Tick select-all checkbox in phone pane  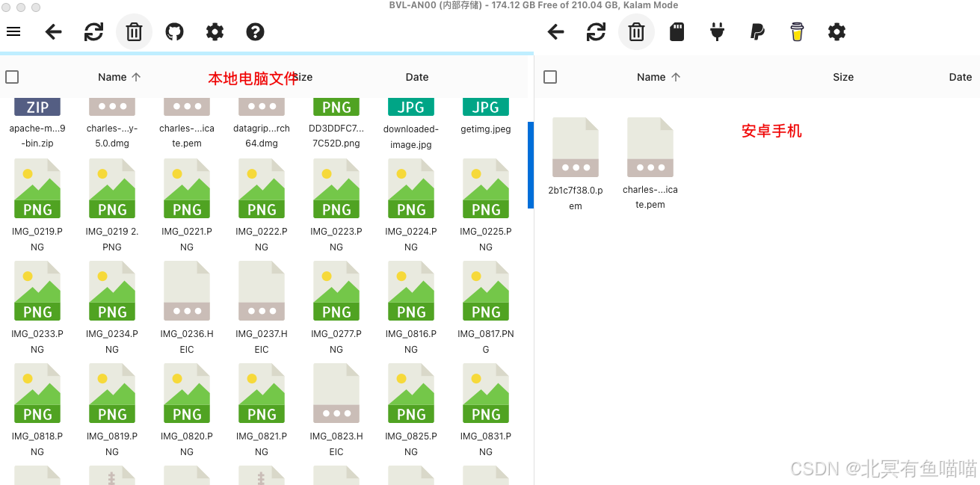tap(550, 77)
